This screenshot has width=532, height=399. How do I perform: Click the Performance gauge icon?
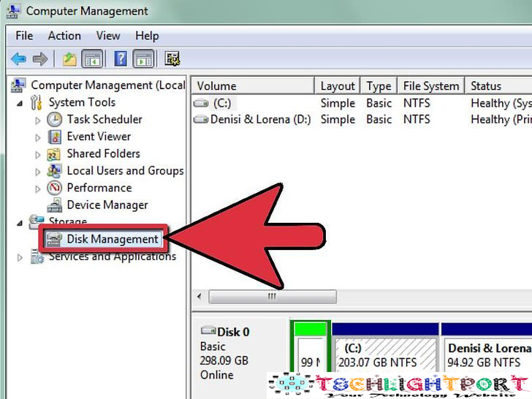point(54,188)
